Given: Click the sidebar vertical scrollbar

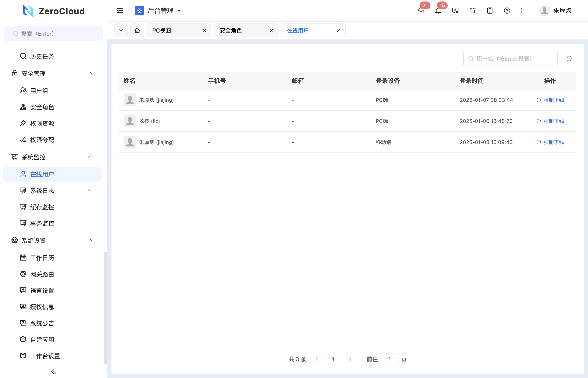Looking at the screenshot, I should point(105,308).
